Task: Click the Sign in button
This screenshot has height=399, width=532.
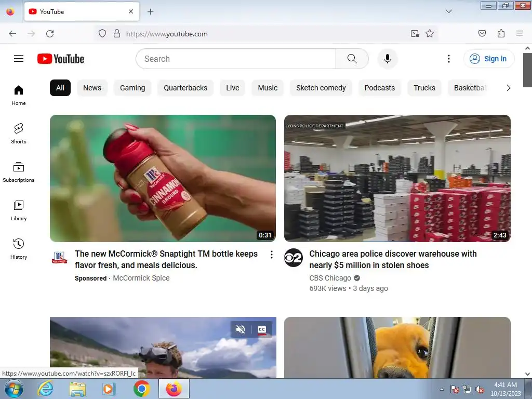Action: [x=489, y=59]
